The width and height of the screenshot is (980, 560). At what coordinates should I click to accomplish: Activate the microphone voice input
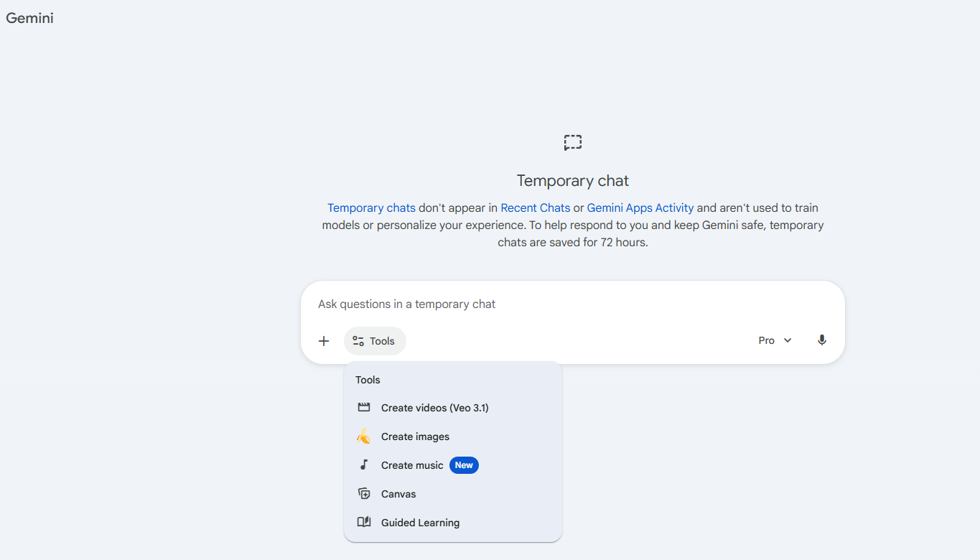822,340
